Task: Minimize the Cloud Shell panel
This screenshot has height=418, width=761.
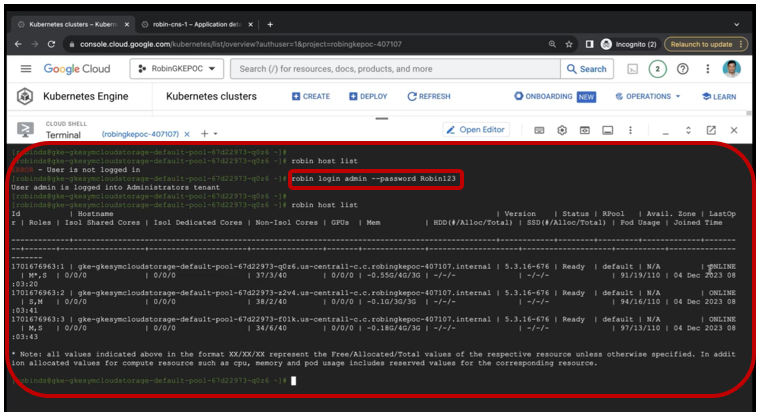Action: (x=666, y=133)
